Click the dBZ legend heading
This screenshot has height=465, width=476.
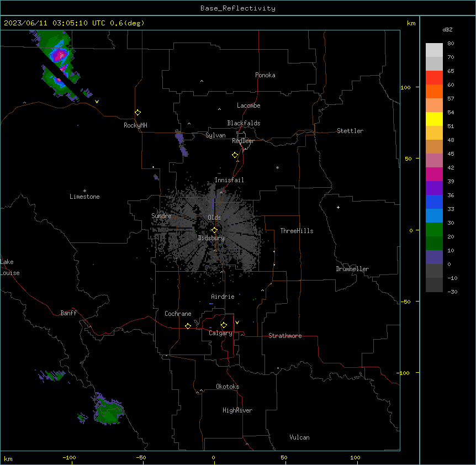[x=447, y=29]
